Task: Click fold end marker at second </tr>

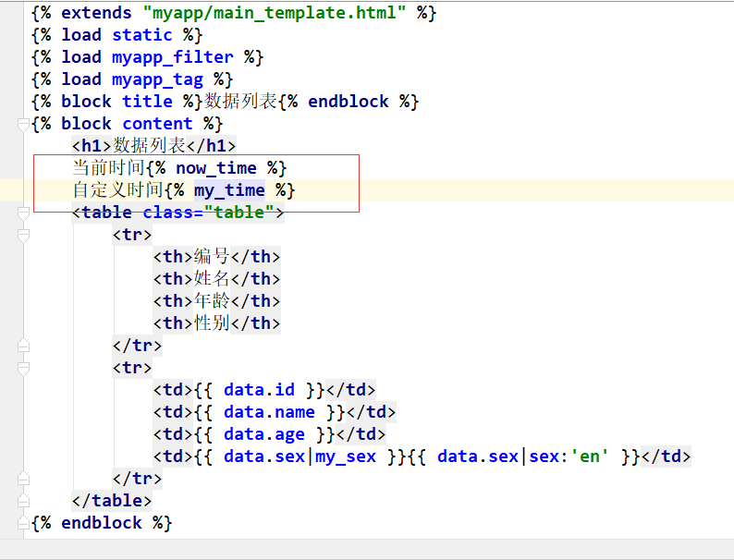Action: click(23, 479)
